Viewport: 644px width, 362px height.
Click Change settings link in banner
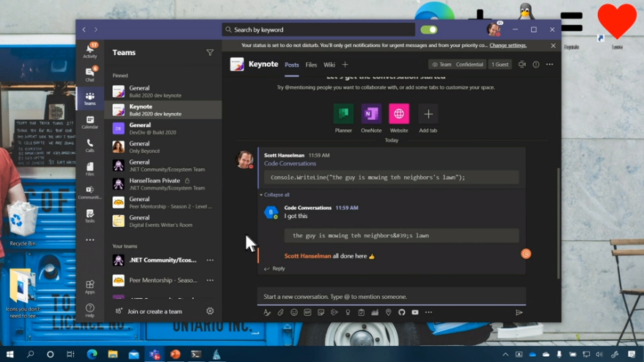click(x=508, y=46)
